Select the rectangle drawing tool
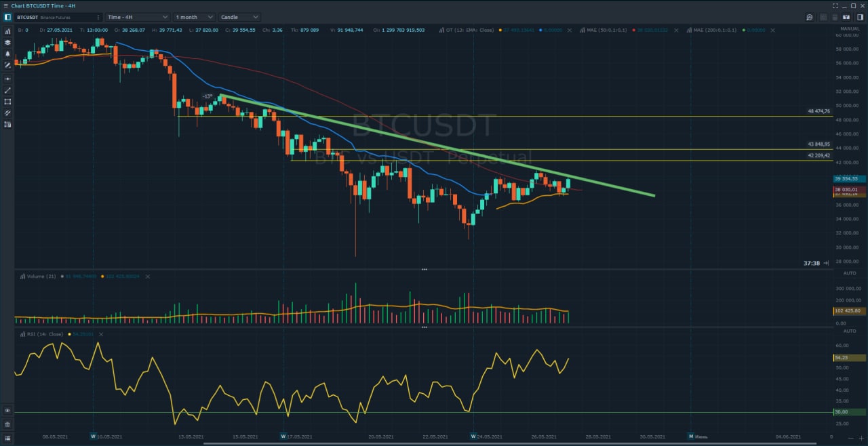Viewport: 868px width, 446px height. (7, 102)
